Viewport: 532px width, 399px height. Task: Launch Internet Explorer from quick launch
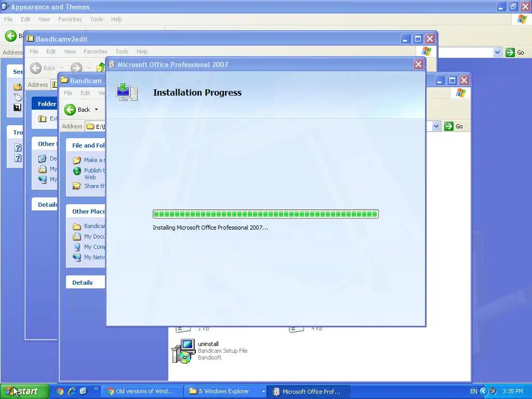[x=72, y=391]
